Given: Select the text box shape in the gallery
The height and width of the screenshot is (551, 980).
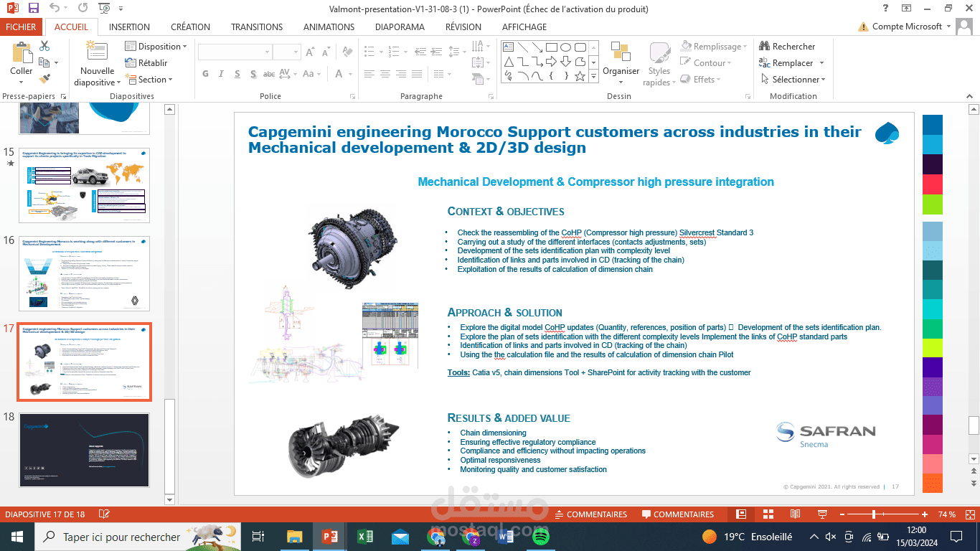Looking at the screenshot, I should pos(508,48).
